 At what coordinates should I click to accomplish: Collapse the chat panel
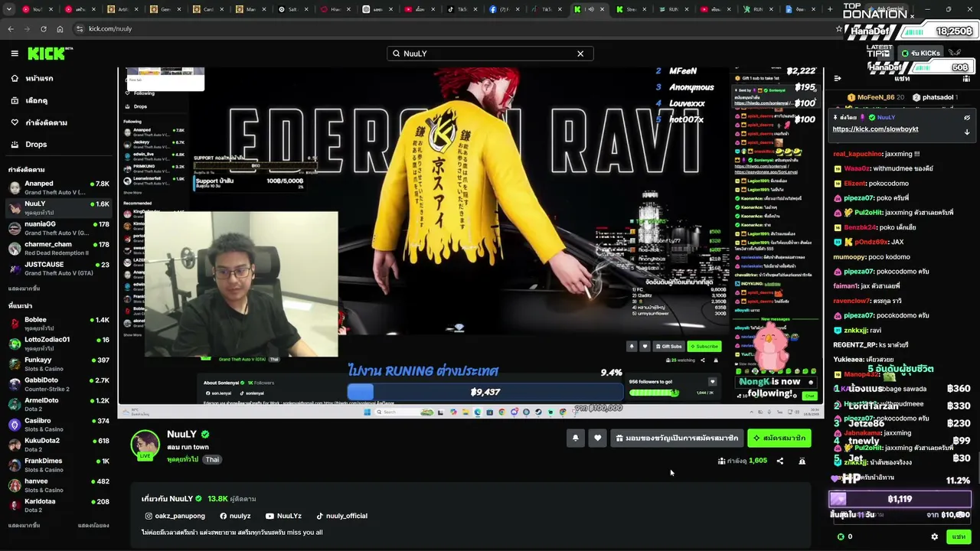point(838,78)
